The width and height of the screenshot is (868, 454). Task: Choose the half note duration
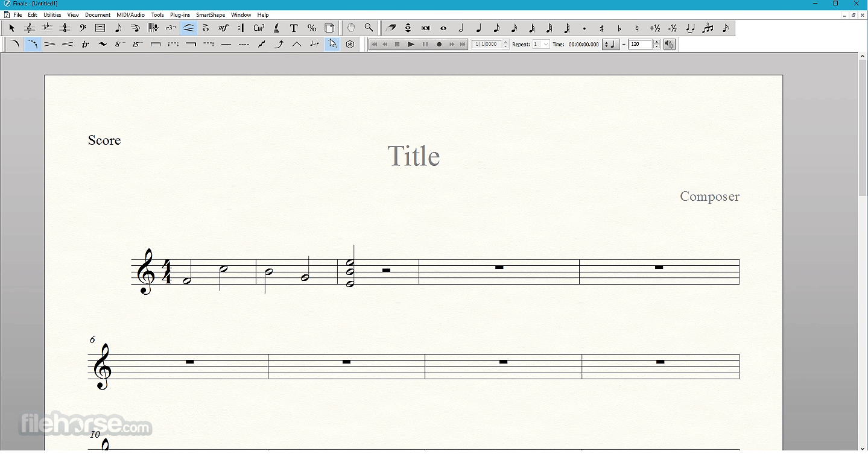461,28
